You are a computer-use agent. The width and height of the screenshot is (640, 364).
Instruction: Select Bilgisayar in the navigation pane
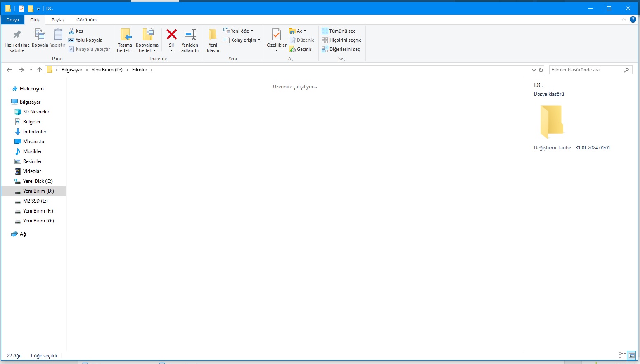coord(30,102)
